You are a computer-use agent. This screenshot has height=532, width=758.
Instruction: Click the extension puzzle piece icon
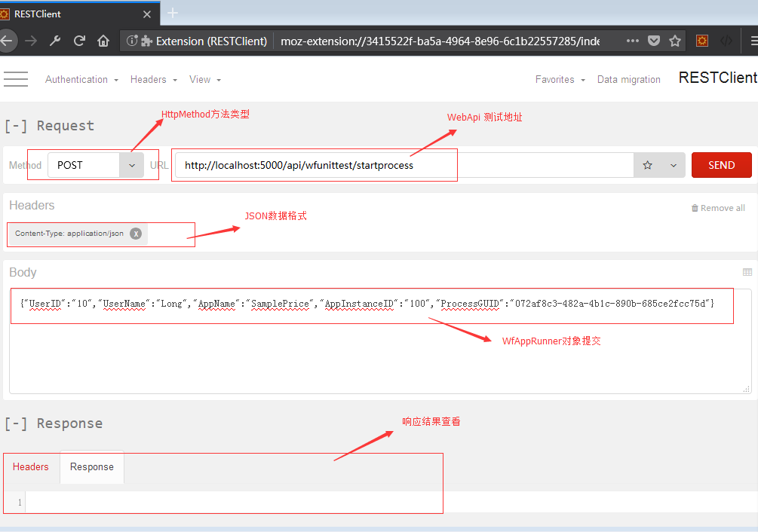146,41
